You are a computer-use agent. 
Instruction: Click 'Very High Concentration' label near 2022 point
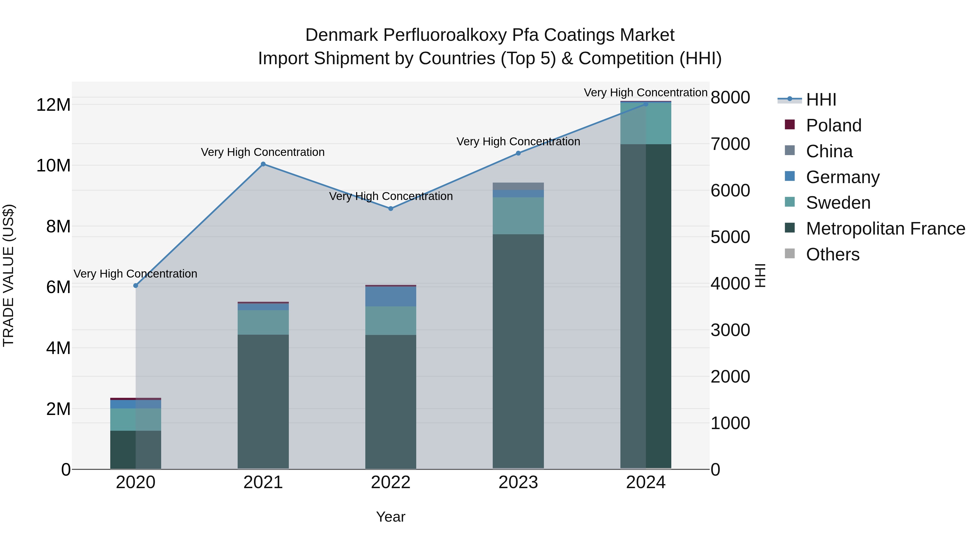391,196
